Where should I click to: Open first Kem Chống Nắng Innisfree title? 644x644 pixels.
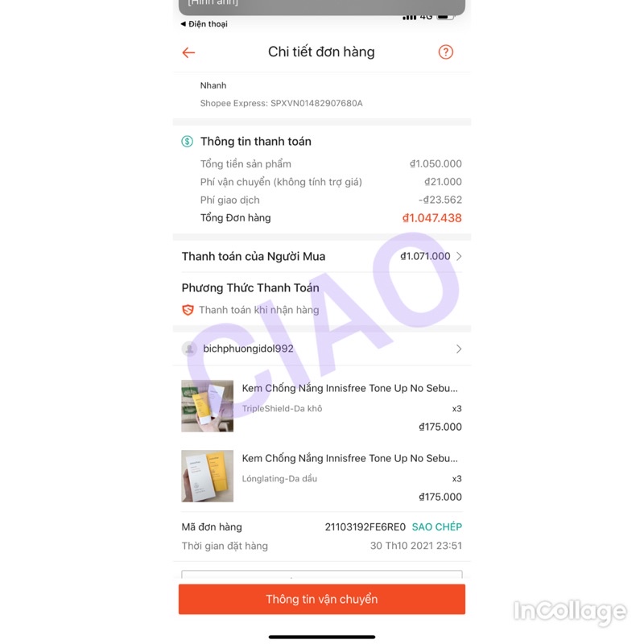pyautogui.click(x=349, y=389)
